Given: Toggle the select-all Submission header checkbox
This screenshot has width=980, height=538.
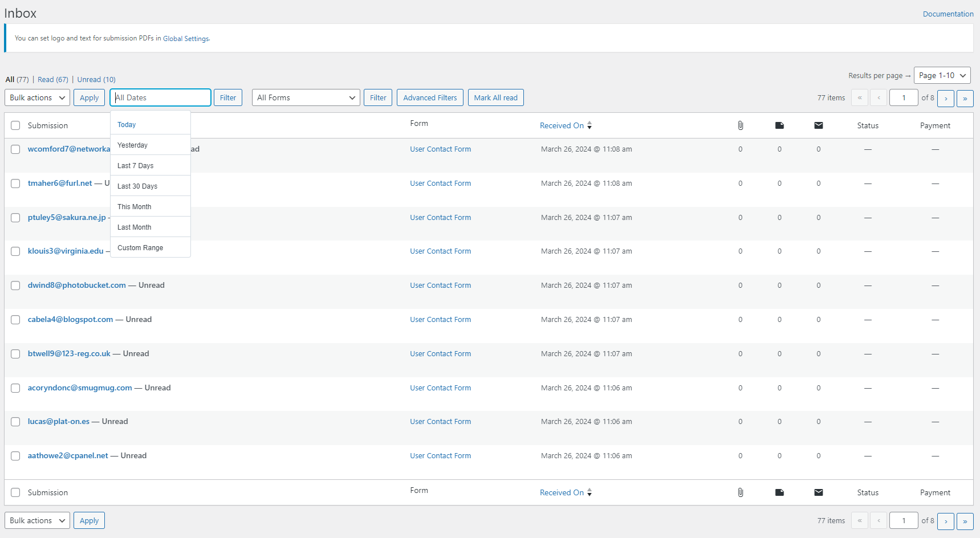Looking at the screenshot, I should (x=15, y=125).
